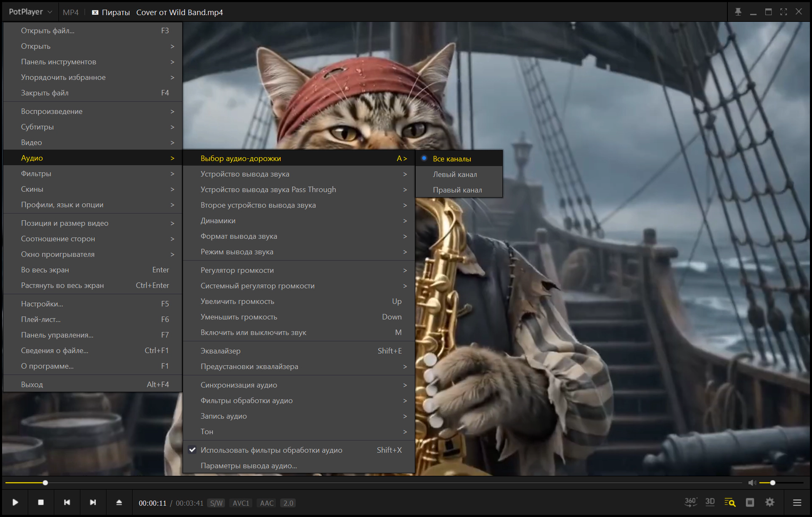Click the volume slider handle
The height and width of the screenshot is (517, 812).
coord(772,483)
